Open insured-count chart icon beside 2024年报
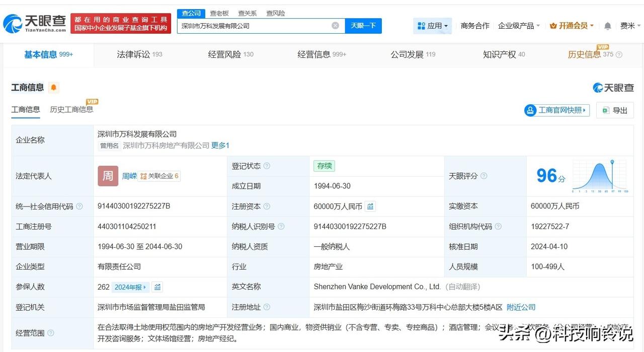Viewport: 644px width, 352px height. [x=157, y=287]
